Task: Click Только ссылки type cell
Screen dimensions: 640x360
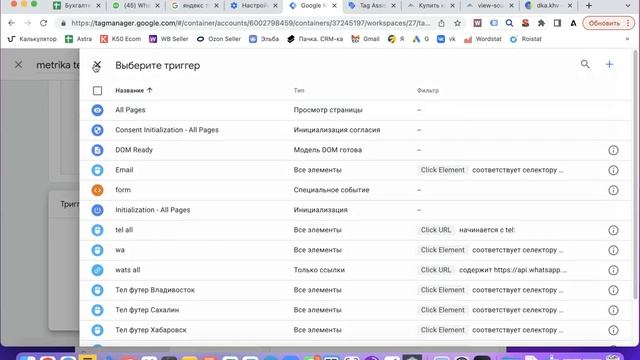Action: point(319,270)
